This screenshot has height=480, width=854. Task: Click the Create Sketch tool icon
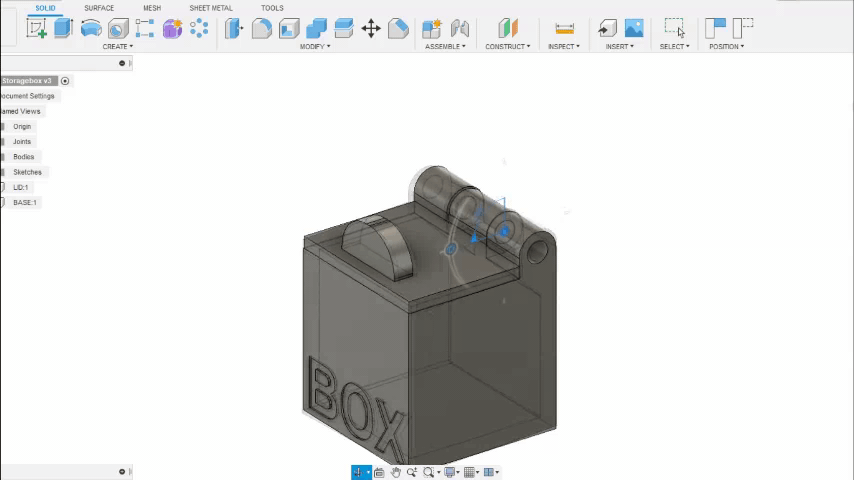[37, 29]
